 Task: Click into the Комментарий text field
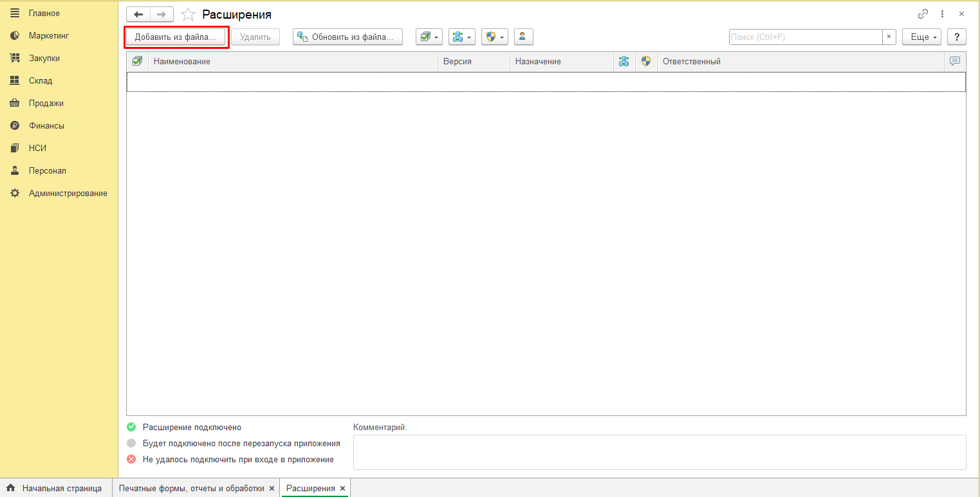point(659,452)
